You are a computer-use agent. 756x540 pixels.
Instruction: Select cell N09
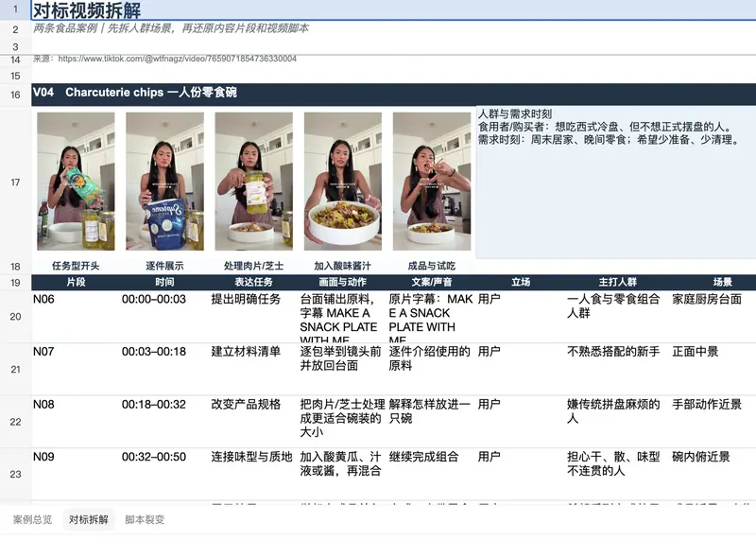(x=77, y=475)
